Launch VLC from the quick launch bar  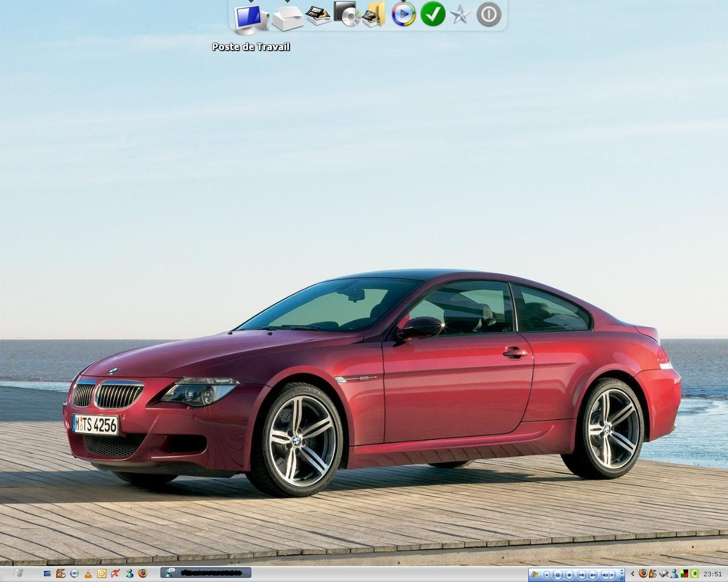[x=88, y=573]
